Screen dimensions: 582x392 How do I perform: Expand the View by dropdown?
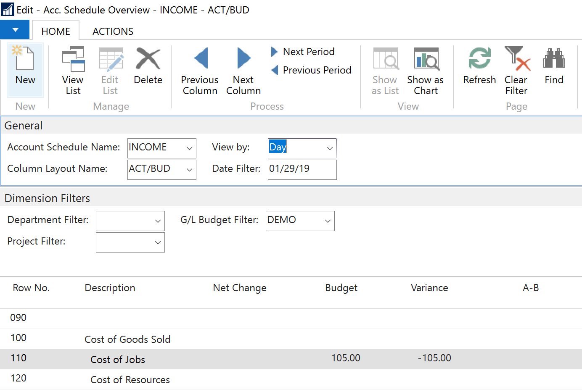tap(330, 148)
